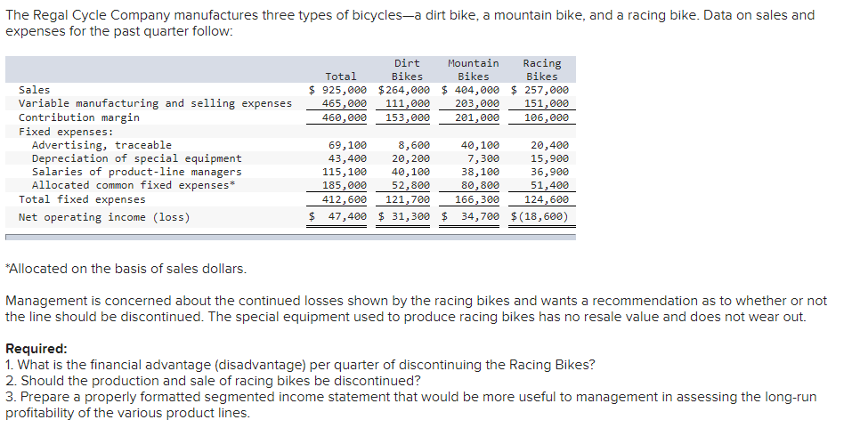Viewport: 868px width, 428px height.
Task: Select total variable expenses 465,000
Action: click(x=345, y=103)
